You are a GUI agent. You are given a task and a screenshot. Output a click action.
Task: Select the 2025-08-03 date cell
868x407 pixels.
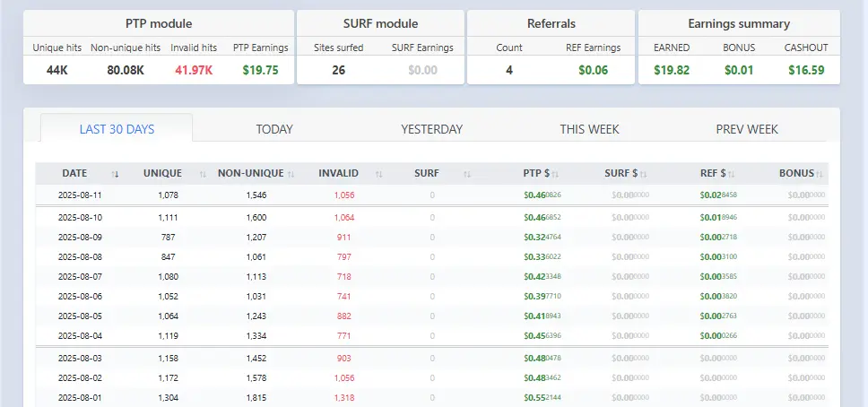point(80,359)
